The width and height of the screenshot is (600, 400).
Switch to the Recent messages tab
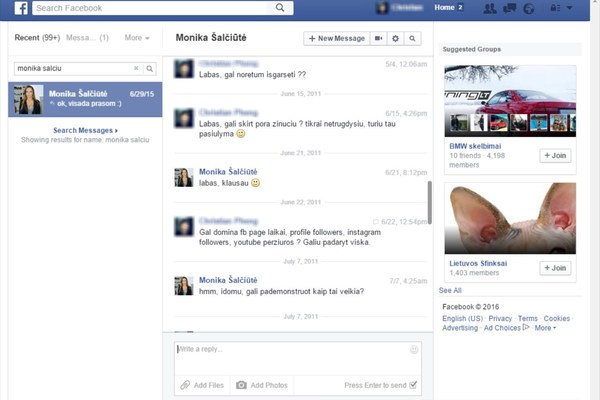pyautogui.click(x=34, y=38)
